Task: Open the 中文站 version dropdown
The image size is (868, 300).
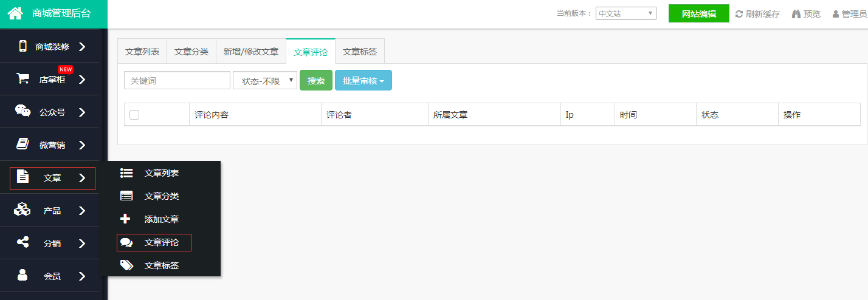Action: [x=625, y=13]
